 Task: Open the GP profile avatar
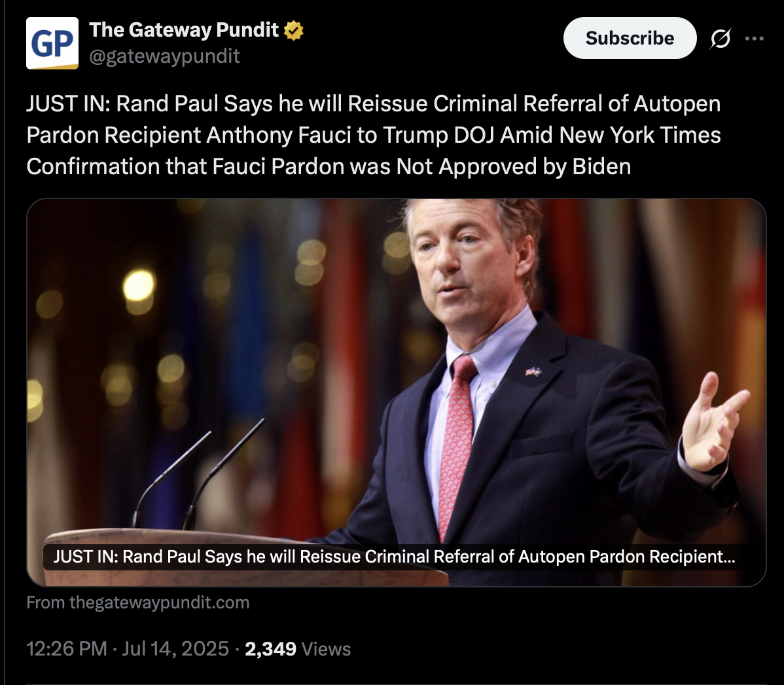pyautogui.click(x=52, y=43)
